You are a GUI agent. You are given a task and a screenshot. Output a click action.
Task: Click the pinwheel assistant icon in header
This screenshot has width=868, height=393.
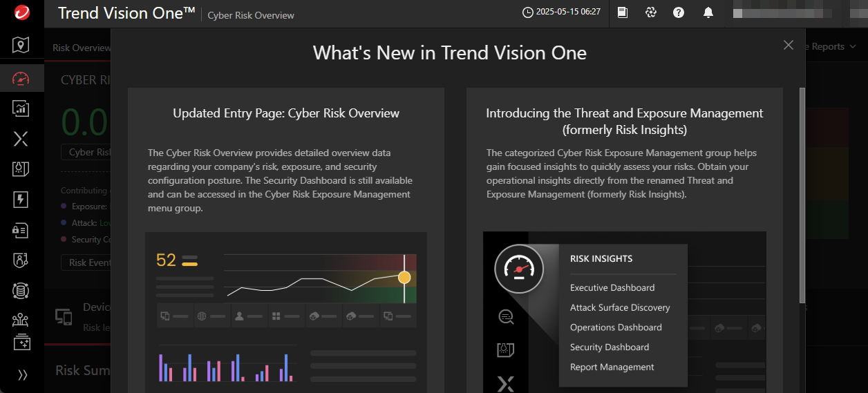click(650, 12)
